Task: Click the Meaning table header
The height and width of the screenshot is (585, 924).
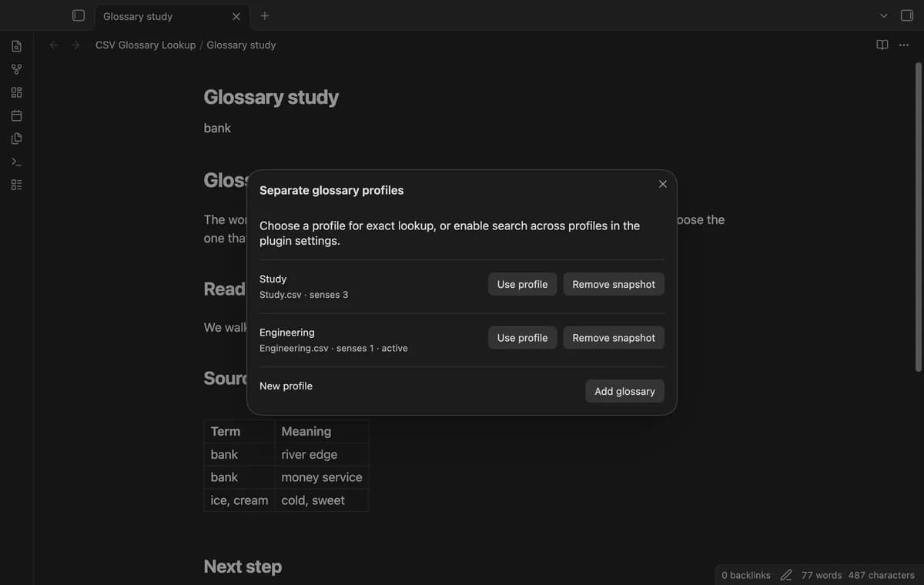Action: point(322,431)
